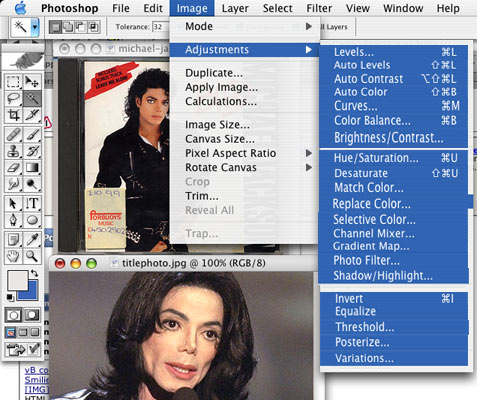Image resolution: width=477 pixels, height=400 pixels.
Task: Choose Standard Screen mode in toolbox
Action: [11, 332]
